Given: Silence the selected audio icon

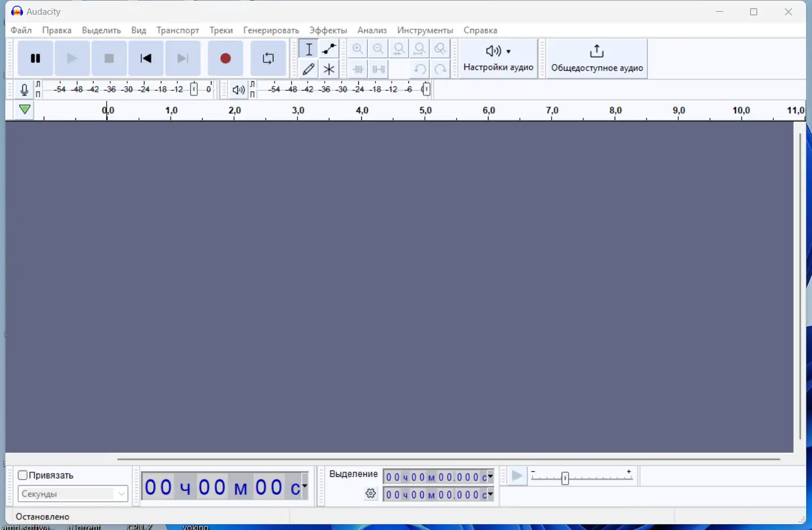Looking at the screenshot, I should click(x=378, y=69).
